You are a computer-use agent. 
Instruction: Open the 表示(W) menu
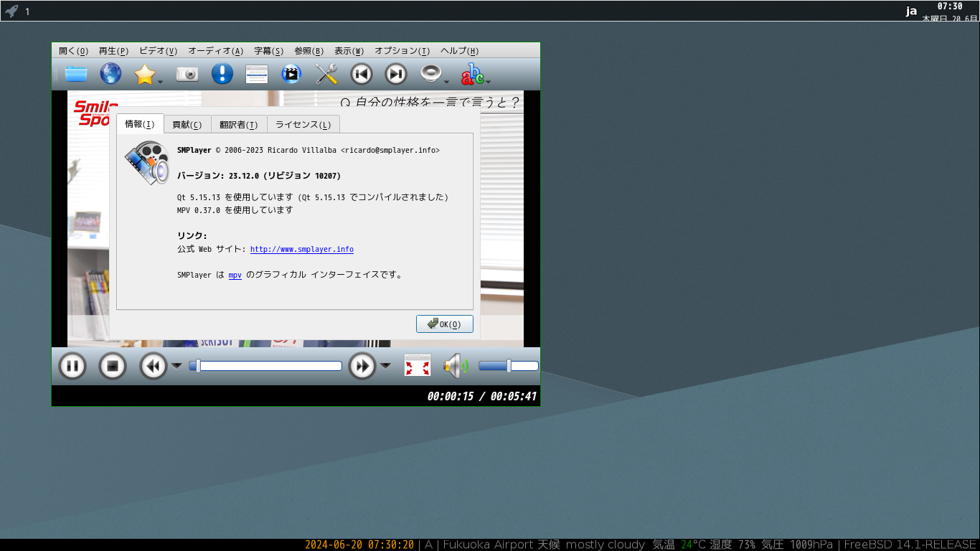349,51
